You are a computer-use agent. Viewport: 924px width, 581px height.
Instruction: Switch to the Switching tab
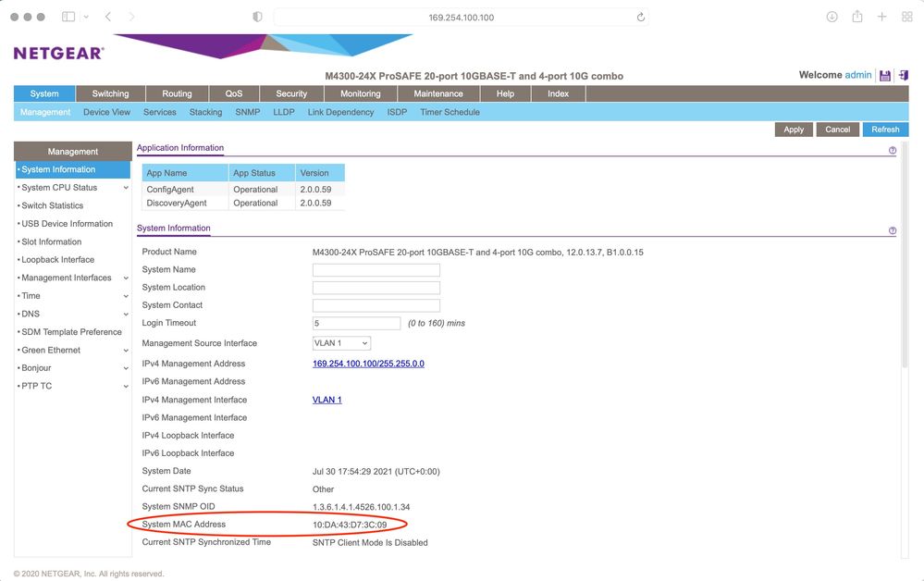110,93
